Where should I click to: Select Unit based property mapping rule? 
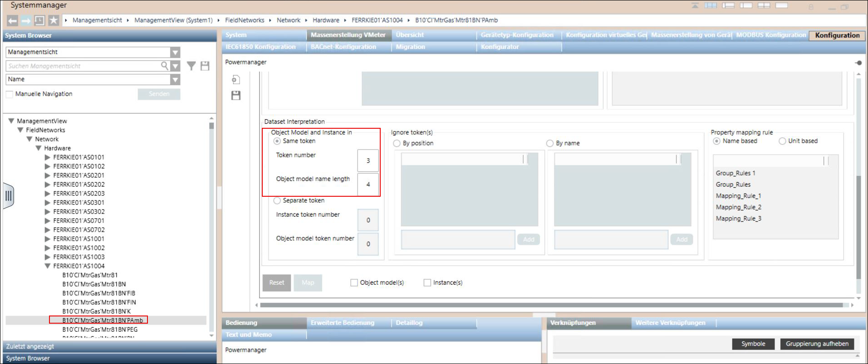[782, 141]
